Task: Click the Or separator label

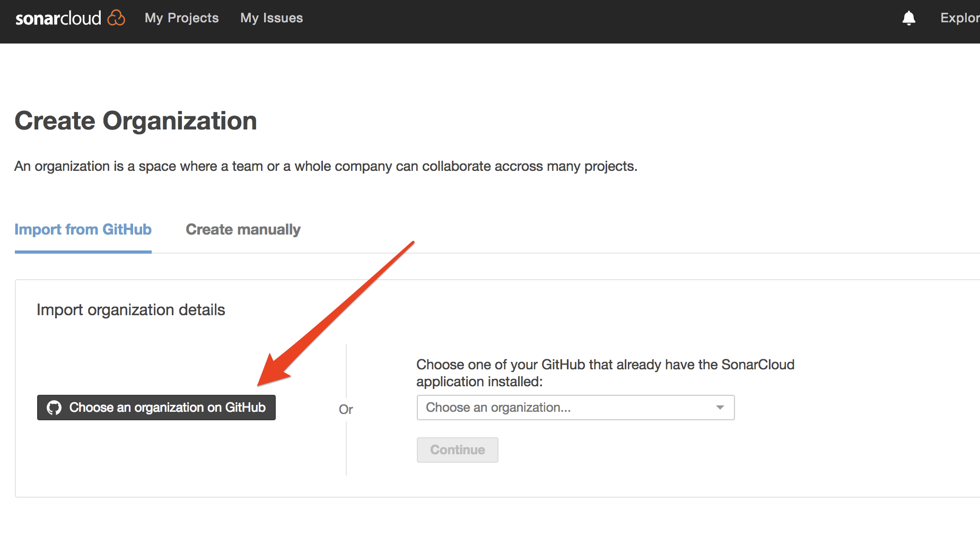Action: coord(346,410)
